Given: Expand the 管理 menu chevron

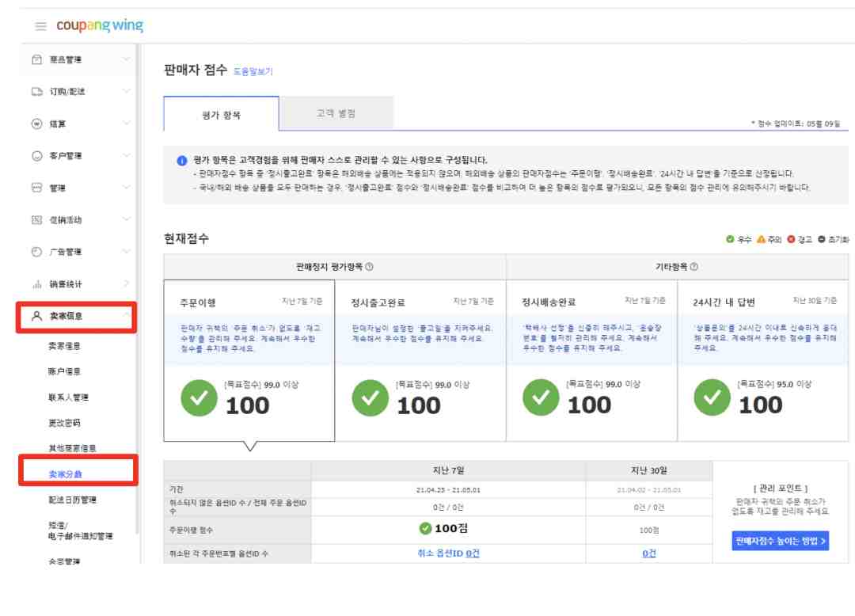Looking at the screenshot, I should (x=126, y=188).
